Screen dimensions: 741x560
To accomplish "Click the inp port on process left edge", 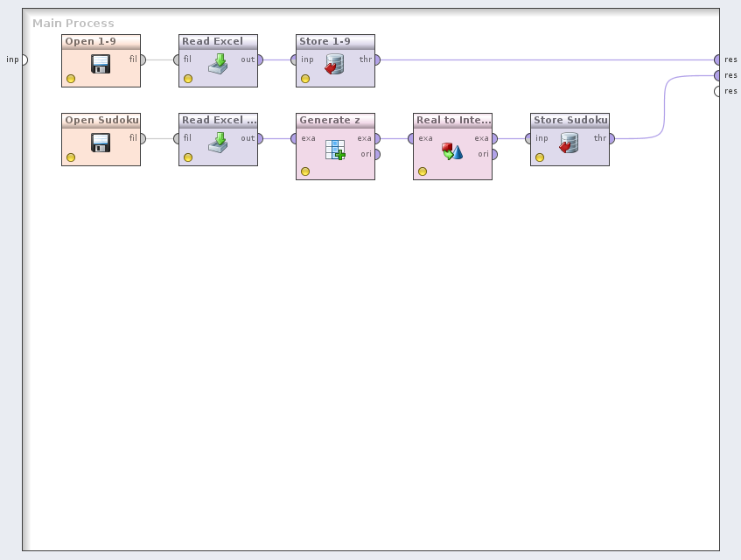I will (x=23, y=59).
